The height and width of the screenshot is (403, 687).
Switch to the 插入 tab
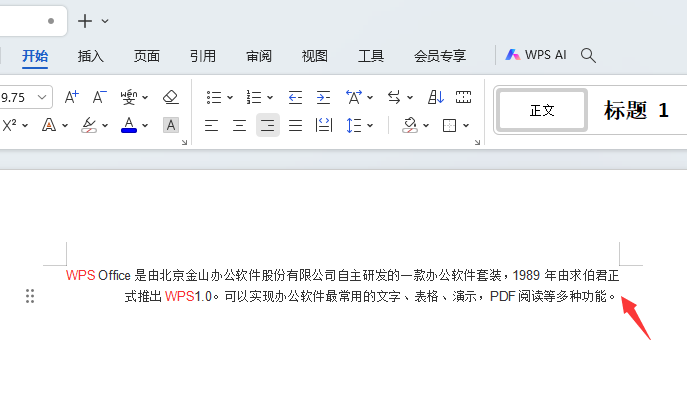point(91,56)
